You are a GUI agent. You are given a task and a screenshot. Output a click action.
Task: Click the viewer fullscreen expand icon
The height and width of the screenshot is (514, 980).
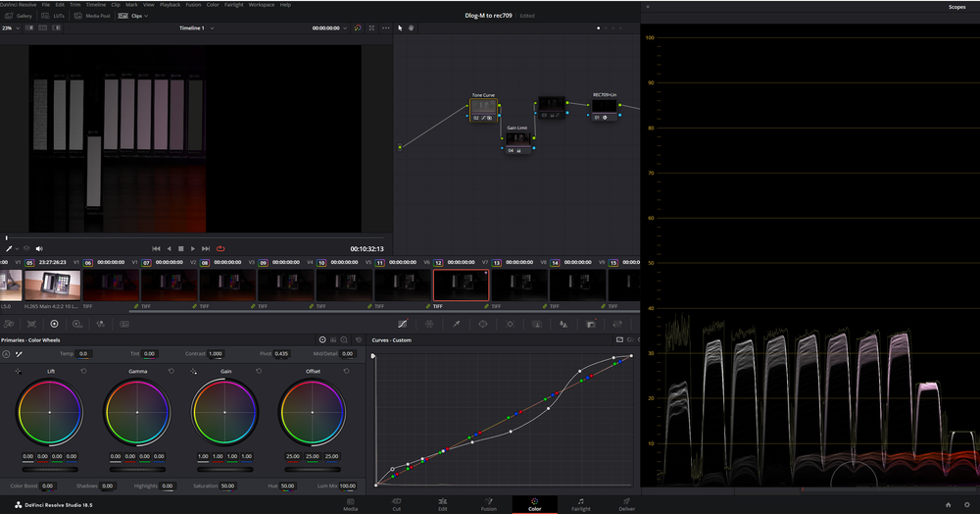[371, 28]
